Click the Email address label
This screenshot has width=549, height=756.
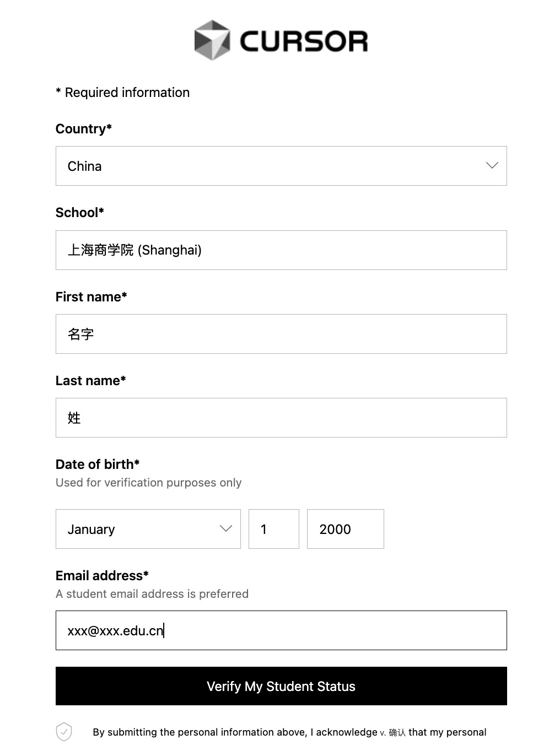click(x=102, y=576)
